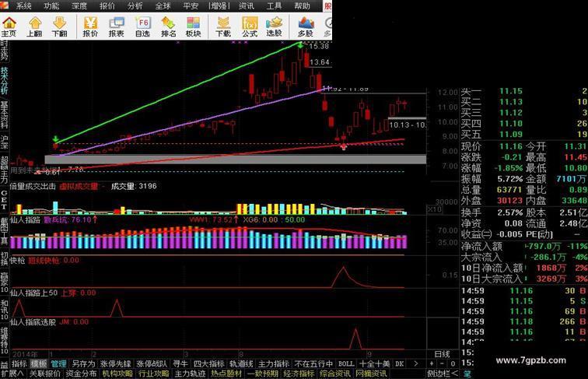Open the 热点题材 tab
Image resolution: width=588 pixels, height=379 pixels.
coord(226,374)
